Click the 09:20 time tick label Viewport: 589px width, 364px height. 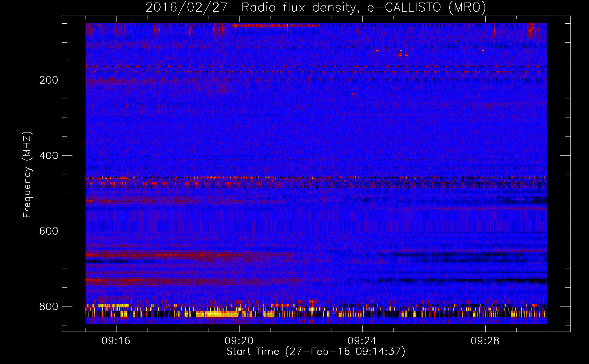pyautogui.click(x=239, y=341)
